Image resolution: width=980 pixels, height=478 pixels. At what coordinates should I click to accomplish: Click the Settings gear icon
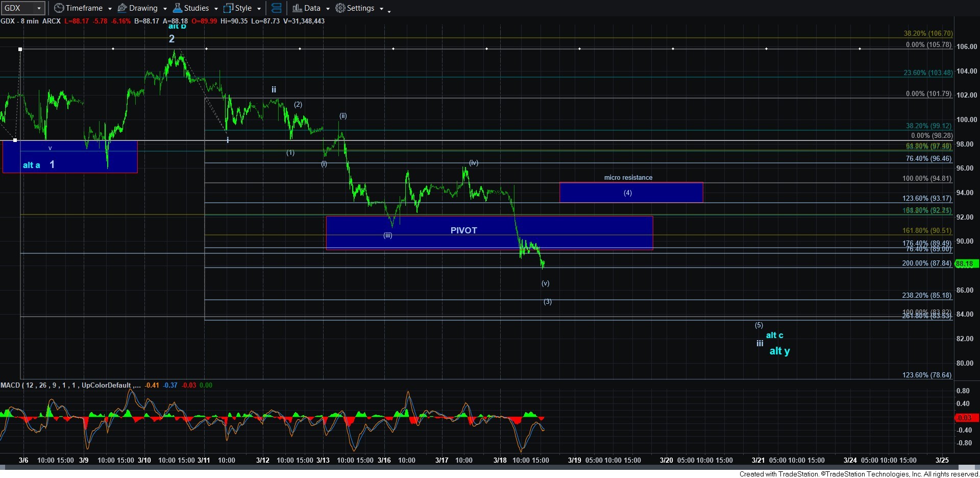[x=340, y=8]
